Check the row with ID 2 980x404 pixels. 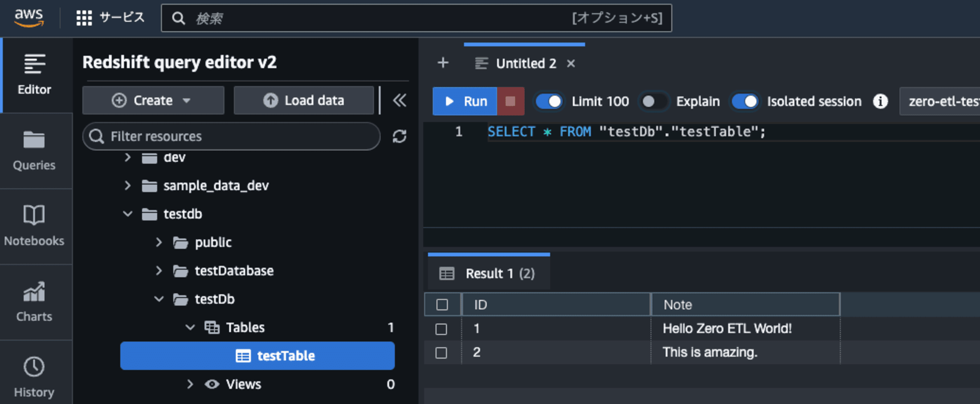(441, 353)
